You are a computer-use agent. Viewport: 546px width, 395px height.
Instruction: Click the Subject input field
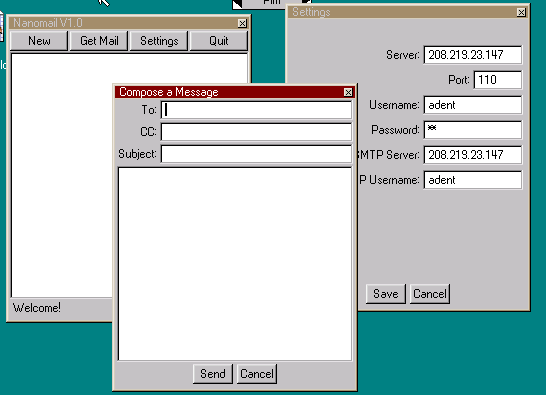[257, 154]
